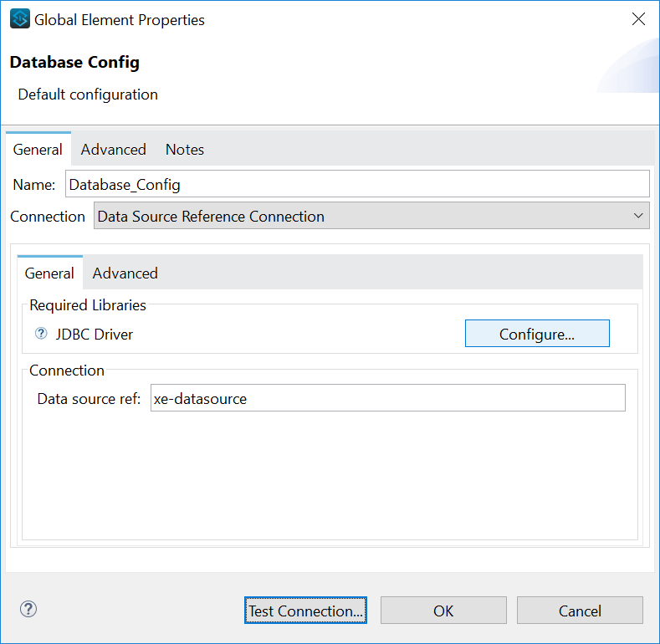This screenshot has width=660, height=644.
Task: Click the Required Libraries group title
Action: point(88,305)
